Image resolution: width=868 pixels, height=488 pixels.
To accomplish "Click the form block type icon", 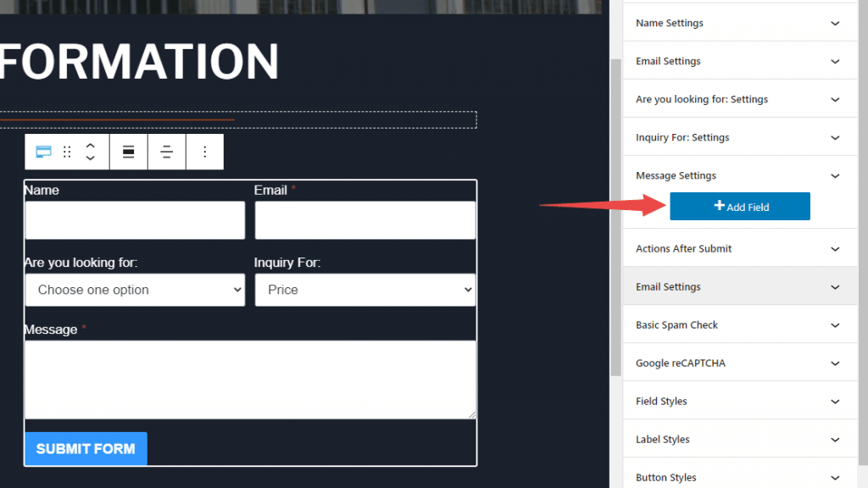I will pyautogui.click(x=43, y=152).
